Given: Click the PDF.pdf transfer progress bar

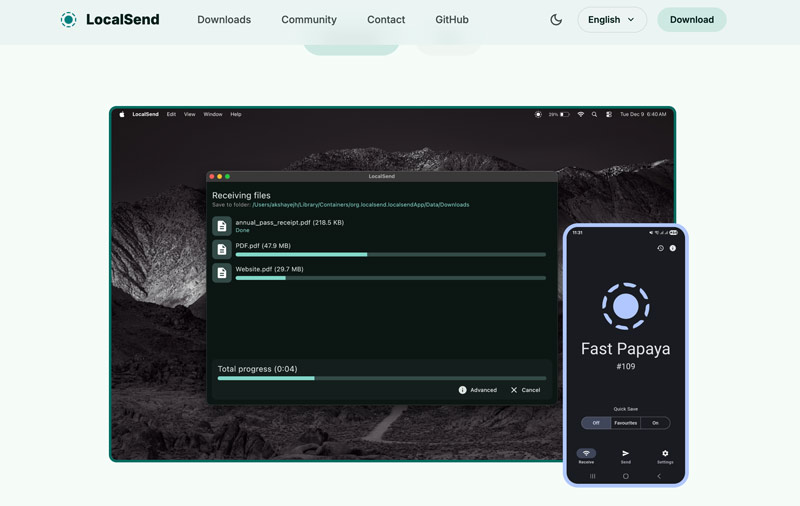Looking at the screenshot, I should [x=390, y=254].
